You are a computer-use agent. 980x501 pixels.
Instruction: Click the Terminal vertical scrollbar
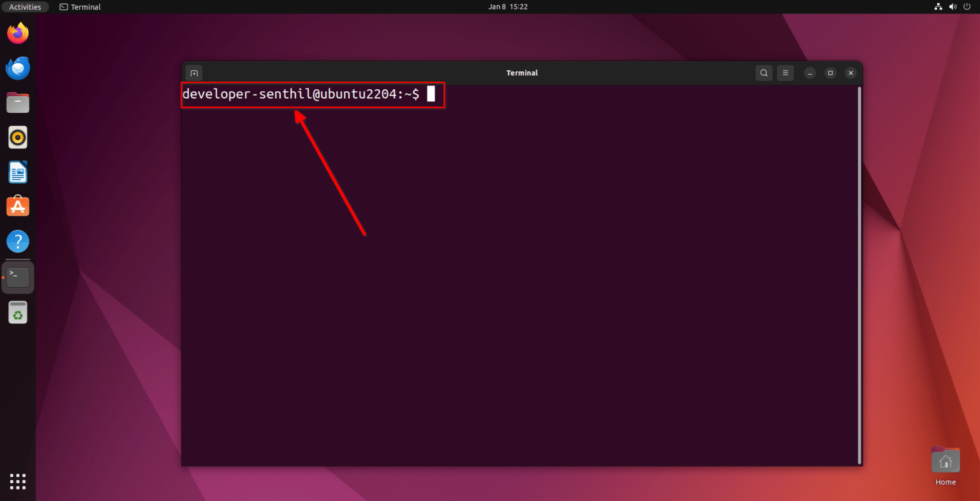(x=859, y=275)
